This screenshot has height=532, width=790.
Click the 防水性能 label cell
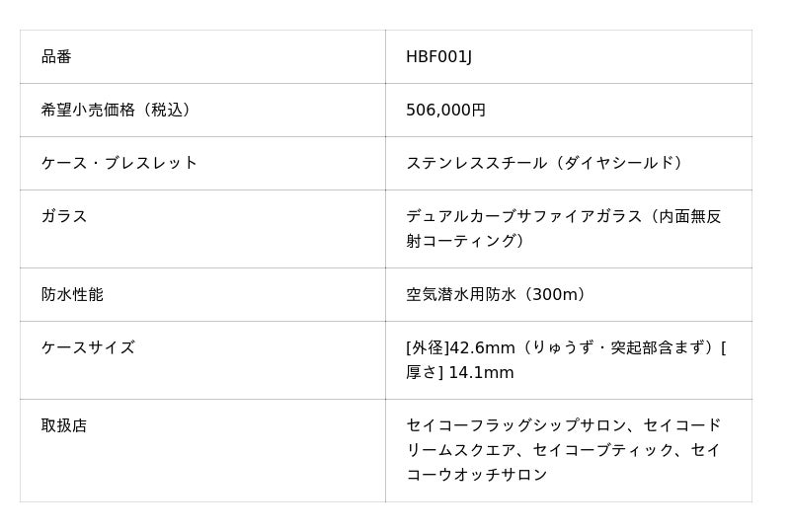(x=72, y=294)
